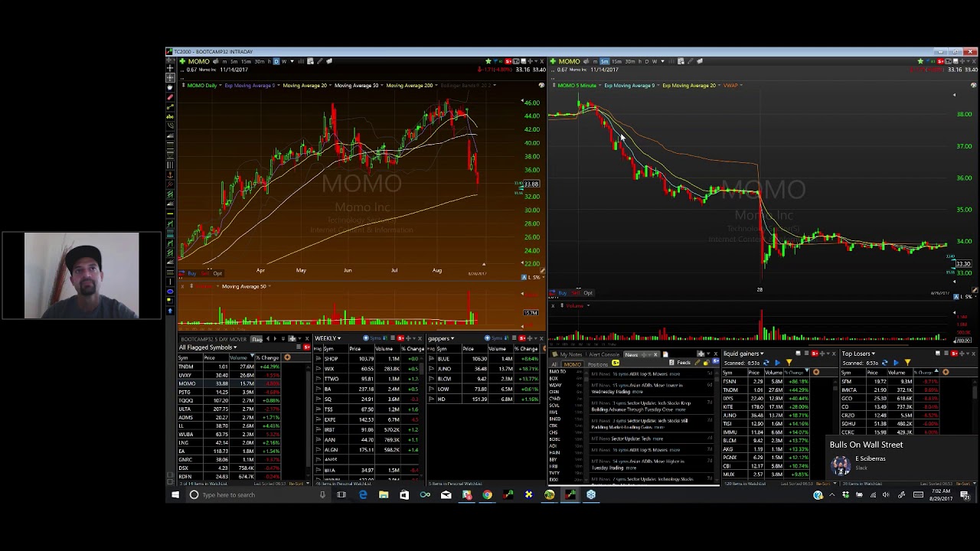Click the Feeds button in News panel

681,363
